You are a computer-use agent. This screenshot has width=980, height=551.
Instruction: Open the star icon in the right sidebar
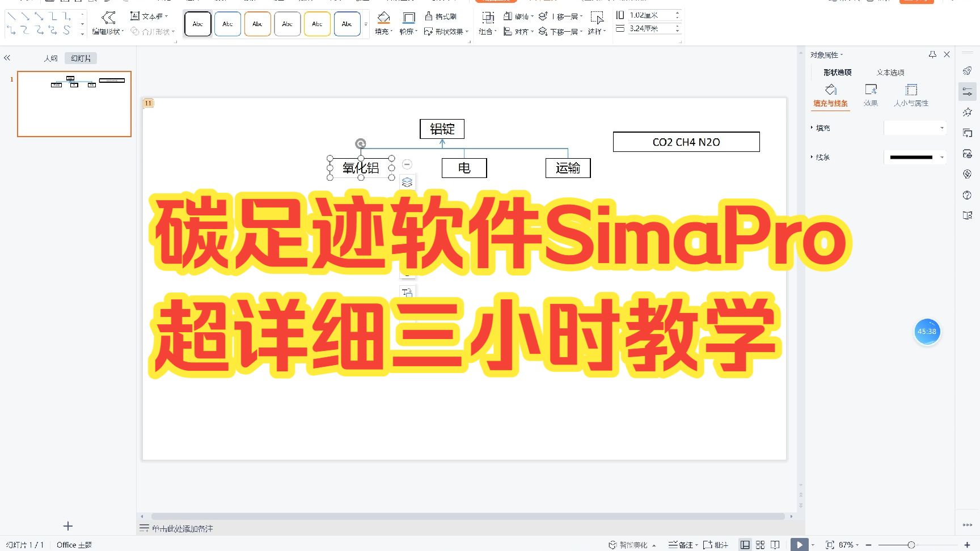[x=968, y=112]
